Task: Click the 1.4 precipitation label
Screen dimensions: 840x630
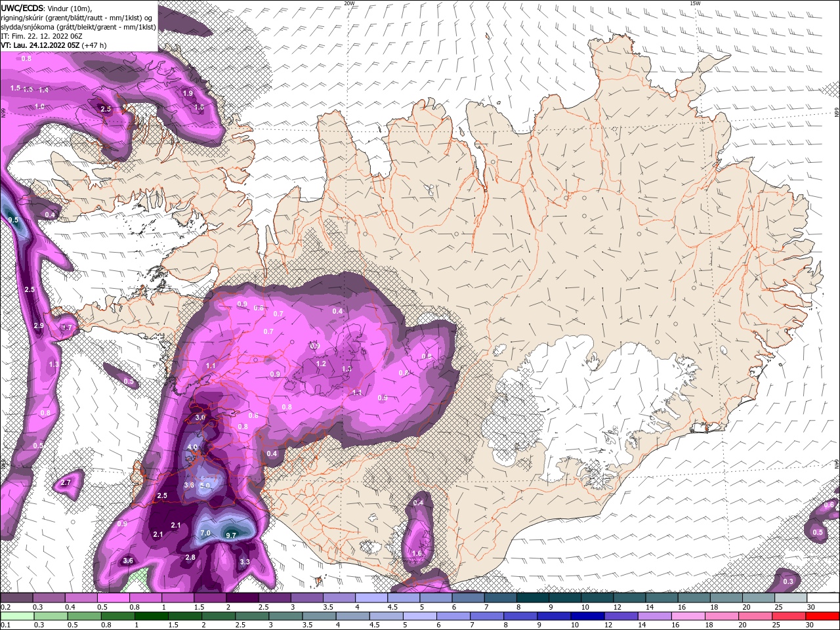Action: coord(44,90)
